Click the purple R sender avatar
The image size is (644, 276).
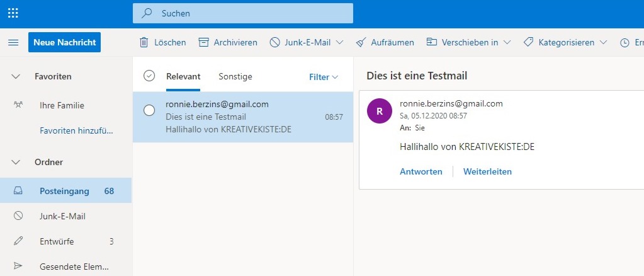tap(380, 111)
